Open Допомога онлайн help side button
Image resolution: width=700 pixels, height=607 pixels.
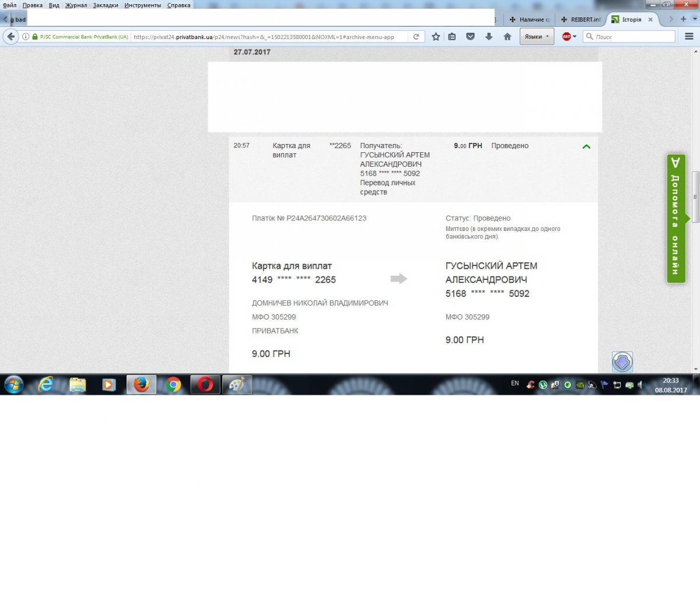coord(675,219)
